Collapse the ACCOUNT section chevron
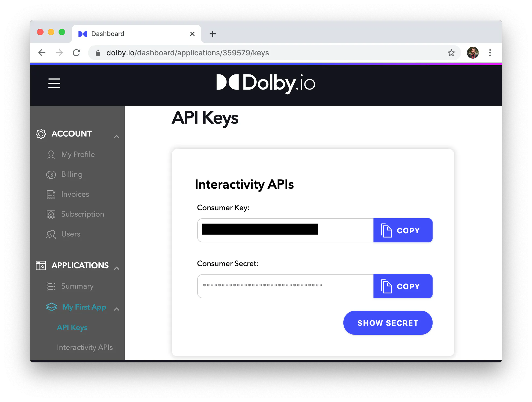 (x=116, y=137)
